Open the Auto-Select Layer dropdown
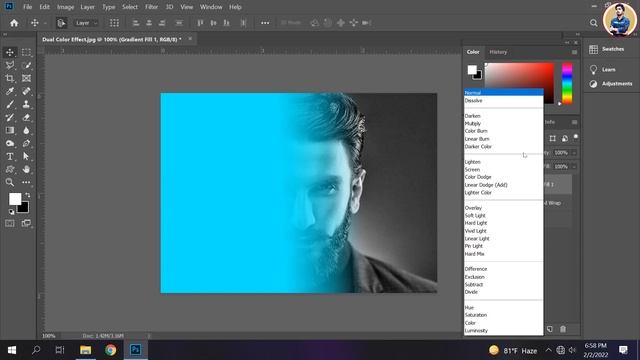 tap(86, 23)
